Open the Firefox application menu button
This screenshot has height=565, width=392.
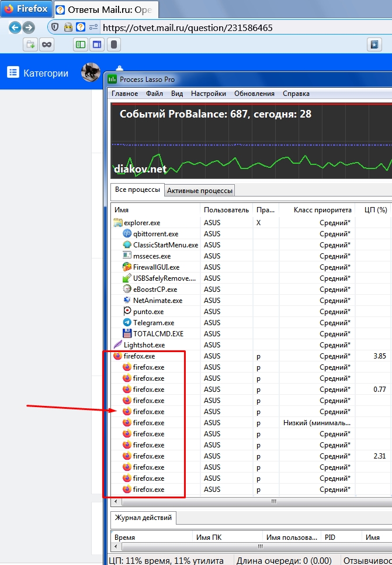(26, 9)
